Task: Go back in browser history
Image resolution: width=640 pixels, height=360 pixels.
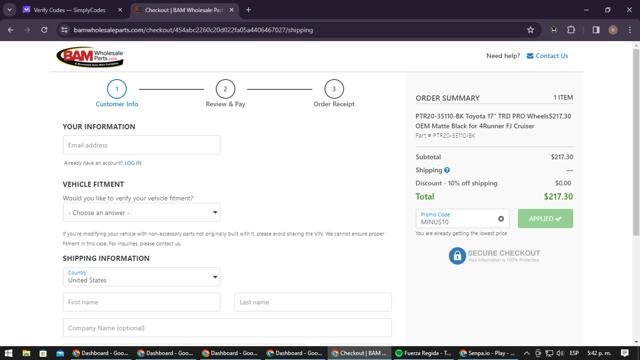Action: [x=11, y=30]
